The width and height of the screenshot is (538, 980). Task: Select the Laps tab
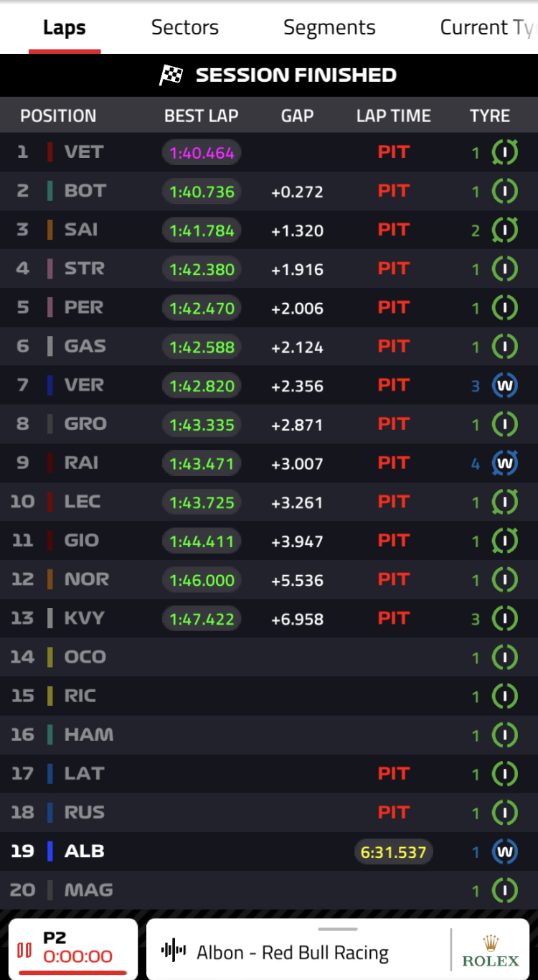pos(65,27)
